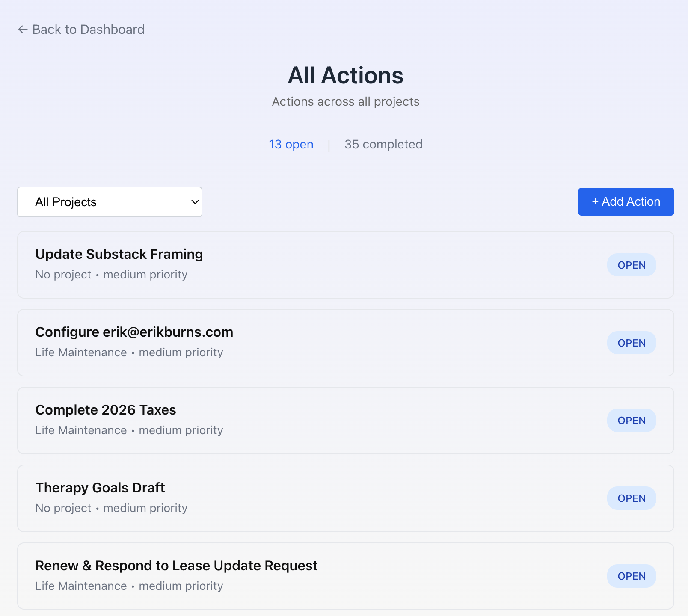Toggle OPEN badge on Renew & Respond Lease

pyautogui.click(x=631, y=576)
